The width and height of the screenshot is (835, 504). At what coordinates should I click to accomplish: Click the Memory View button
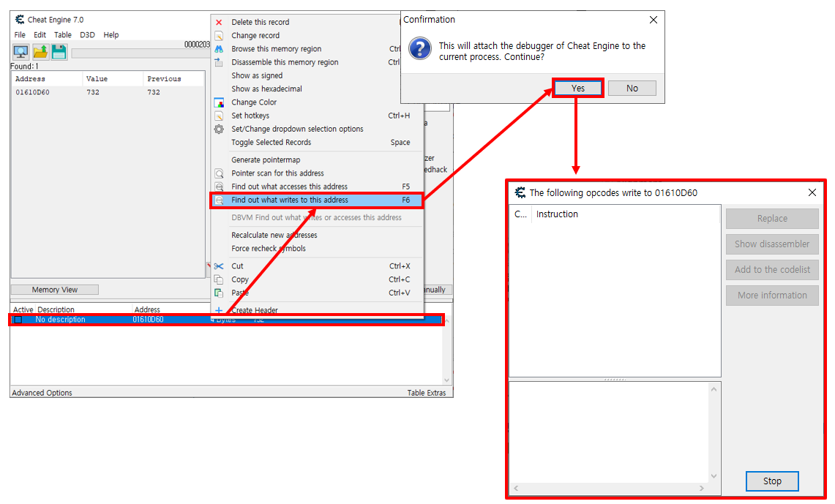(x=55, y=290)
